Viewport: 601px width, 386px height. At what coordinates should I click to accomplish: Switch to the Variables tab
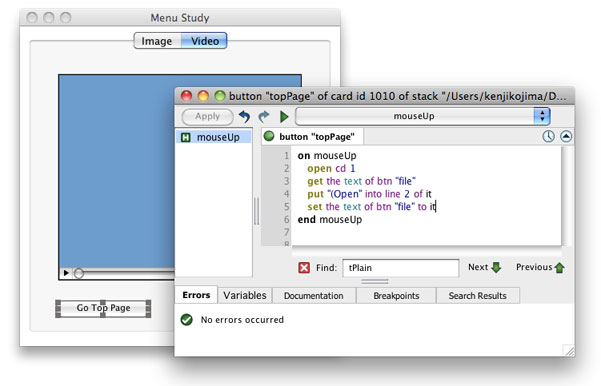point(245,296)
